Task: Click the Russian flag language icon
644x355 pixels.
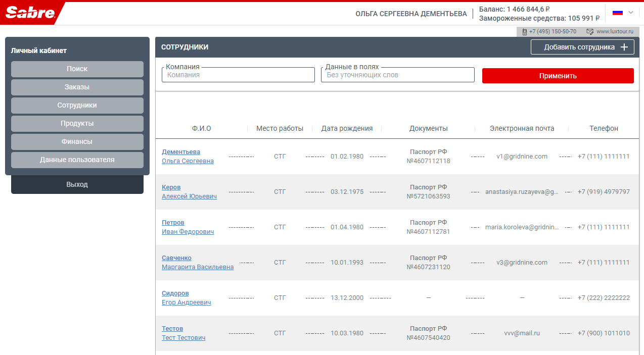Action: (617, 13)
